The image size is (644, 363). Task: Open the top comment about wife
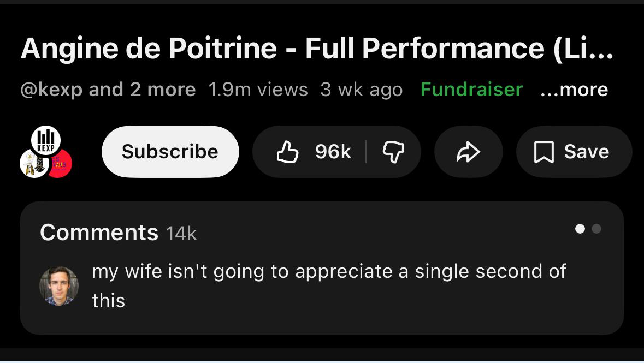point(329,285)
